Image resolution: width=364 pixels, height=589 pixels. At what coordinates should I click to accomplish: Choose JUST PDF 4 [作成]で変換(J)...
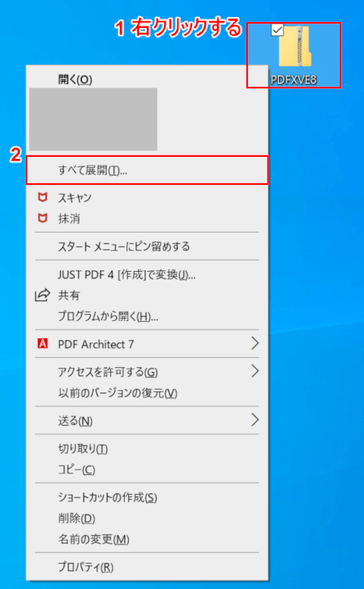click(x=147, y=275)
